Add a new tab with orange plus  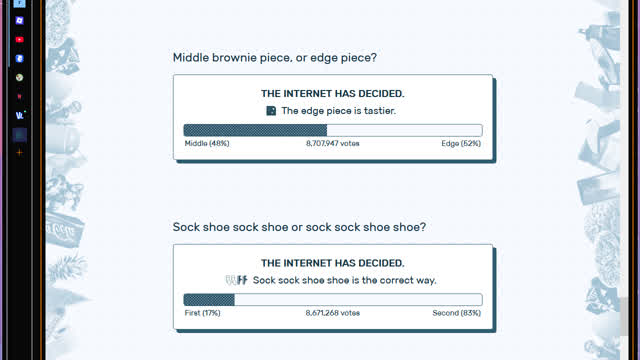19,153
